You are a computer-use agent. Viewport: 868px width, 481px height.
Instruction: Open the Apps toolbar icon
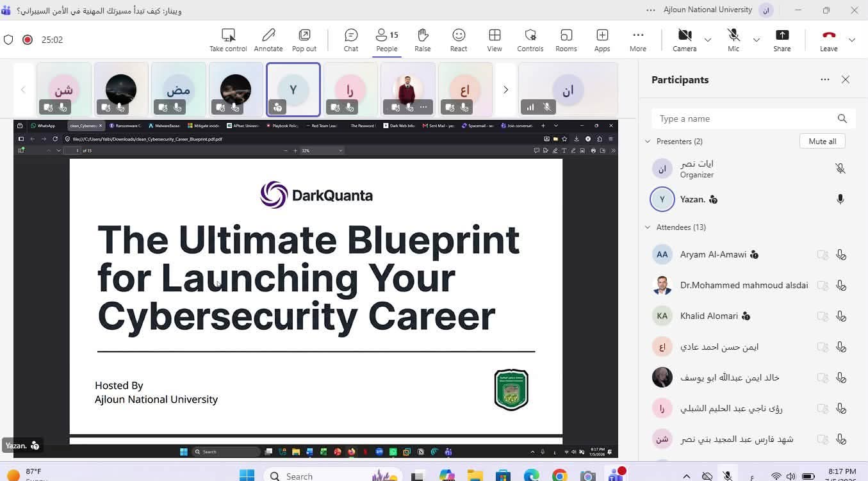point(602,40)
